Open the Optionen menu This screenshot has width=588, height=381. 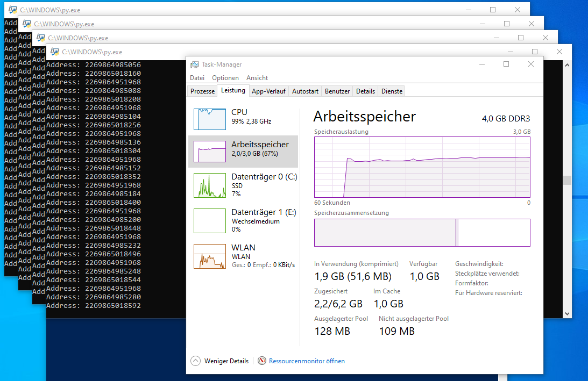(225, 77)
